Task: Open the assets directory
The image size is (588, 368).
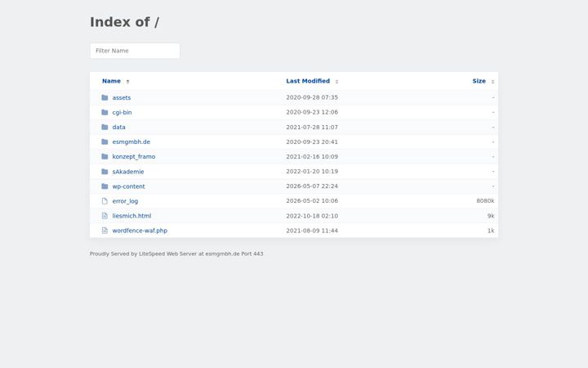Action: tap(122, 97)
